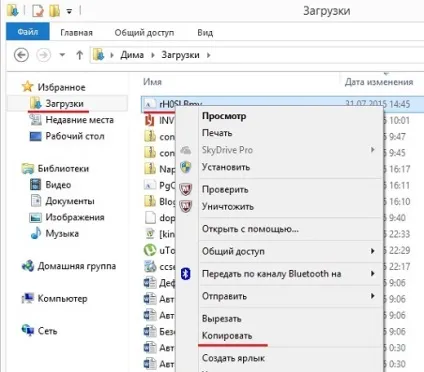This screenshot has height=372, width=424.
Task: Select Избранное in navigation pane
Action: point(61,87)
